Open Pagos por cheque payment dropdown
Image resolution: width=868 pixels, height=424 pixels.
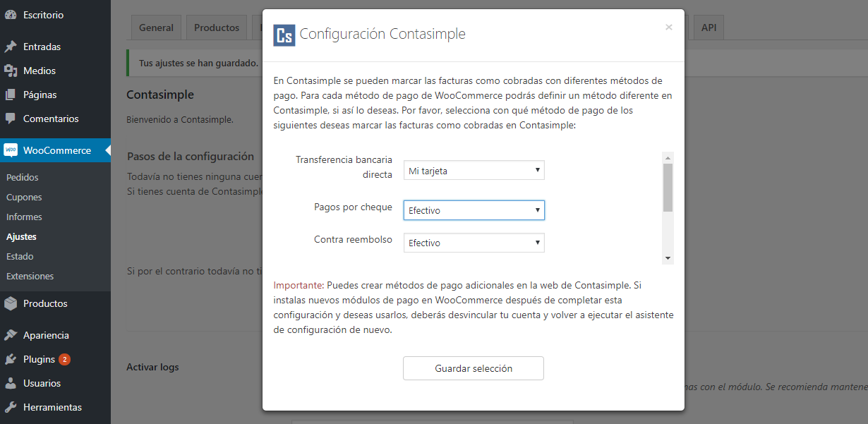click(474, 210)
